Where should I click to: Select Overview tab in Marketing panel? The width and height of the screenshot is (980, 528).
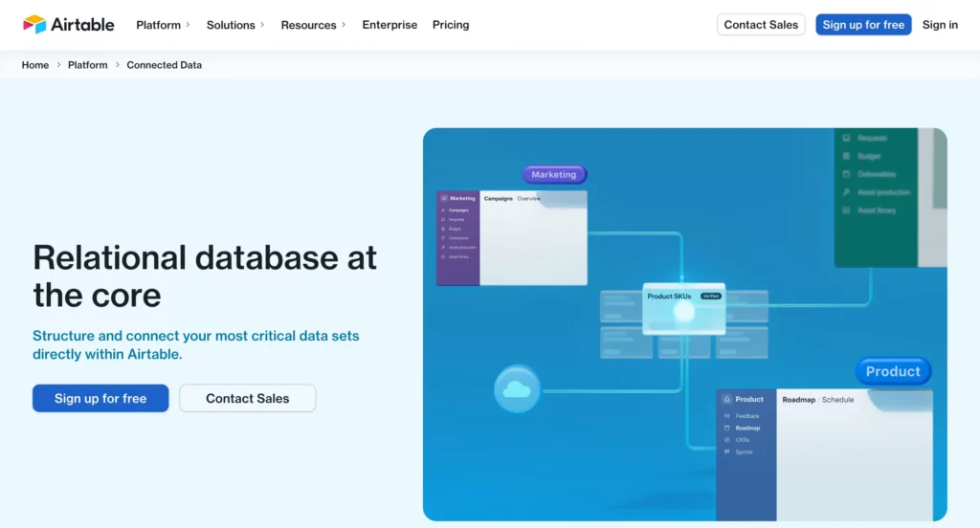tap(528, 199)
